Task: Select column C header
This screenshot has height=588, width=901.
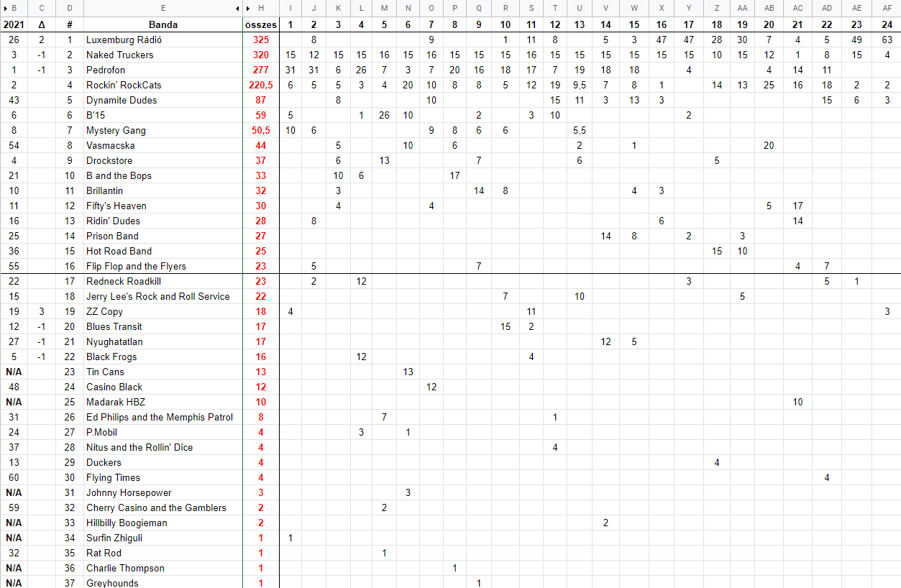Action: click(x=42, y=8)
